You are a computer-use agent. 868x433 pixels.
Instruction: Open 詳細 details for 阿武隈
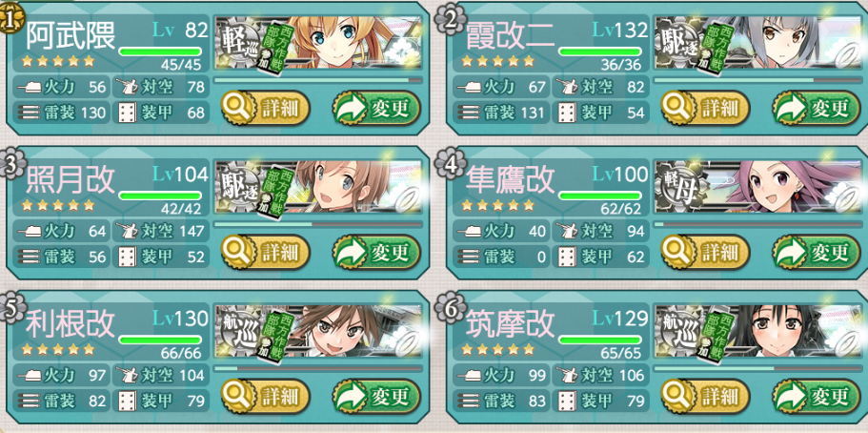[266, 108]
